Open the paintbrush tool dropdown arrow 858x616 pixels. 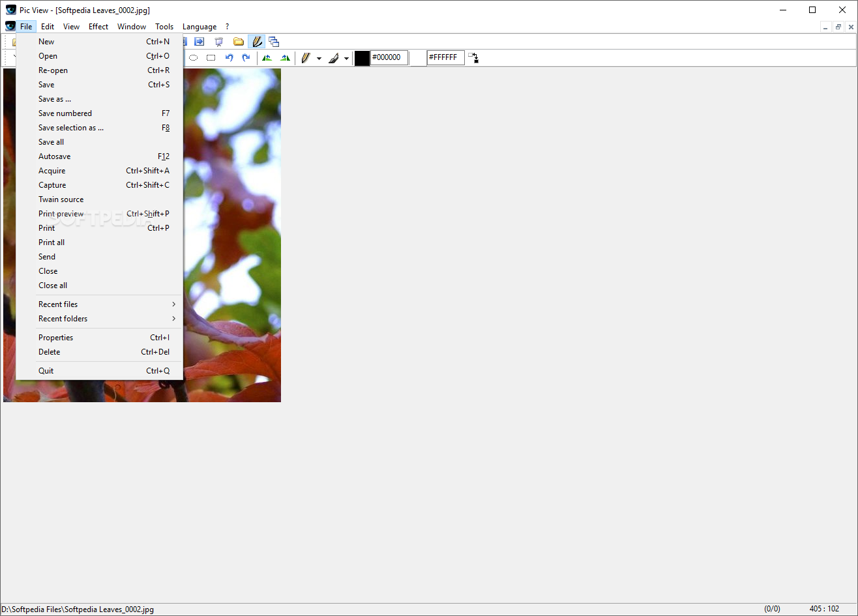tap(346, 58)
